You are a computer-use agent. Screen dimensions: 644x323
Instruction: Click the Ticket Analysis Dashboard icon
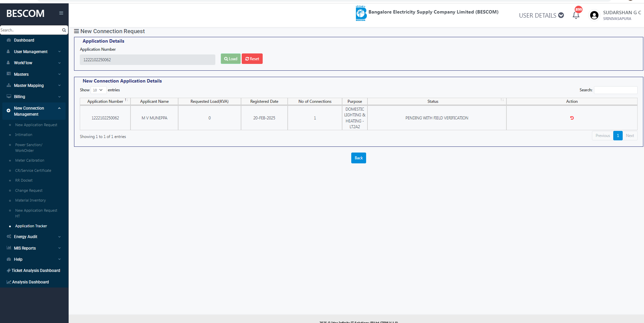(x=9, y=271)
